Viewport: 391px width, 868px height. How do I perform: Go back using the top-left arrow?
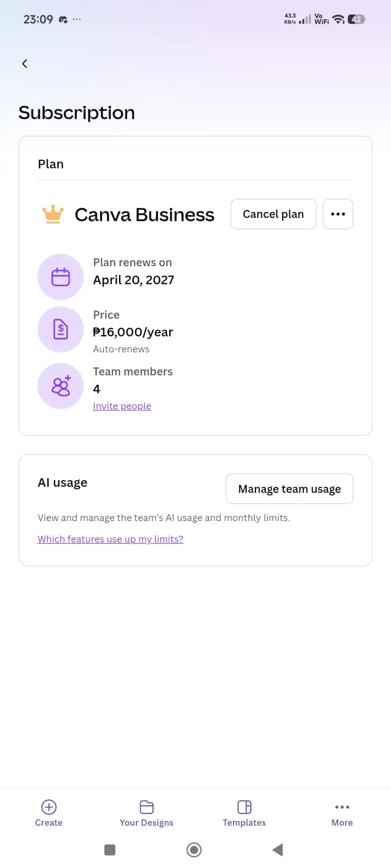click(x=25, y=64)
